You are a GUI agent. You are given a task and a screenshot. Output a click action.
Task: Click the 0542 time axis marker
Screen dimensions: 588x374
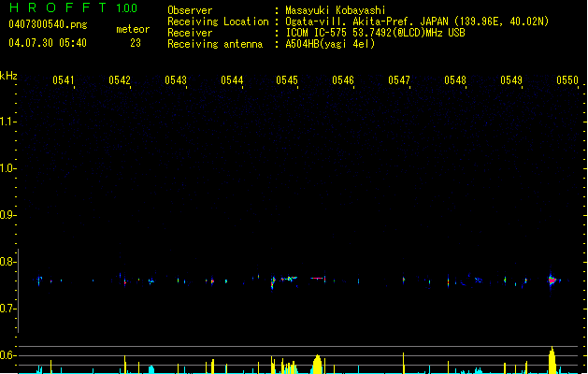coord(120,80)
